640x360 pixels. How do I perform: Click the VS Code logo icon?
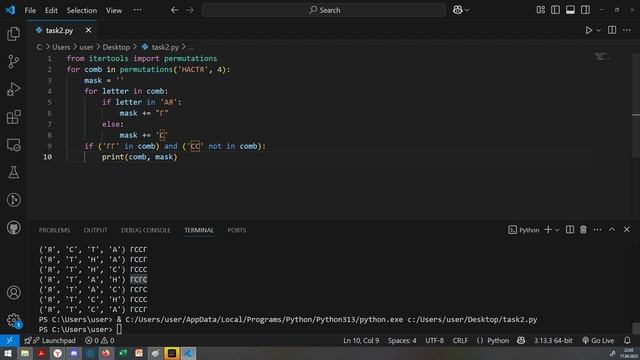[x=10, y=10]
